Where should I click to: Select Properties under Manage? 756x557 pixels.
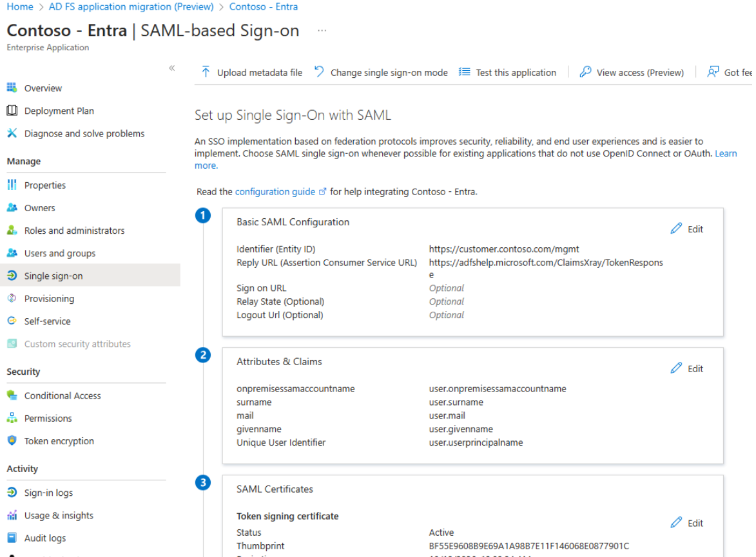(45, 185)
